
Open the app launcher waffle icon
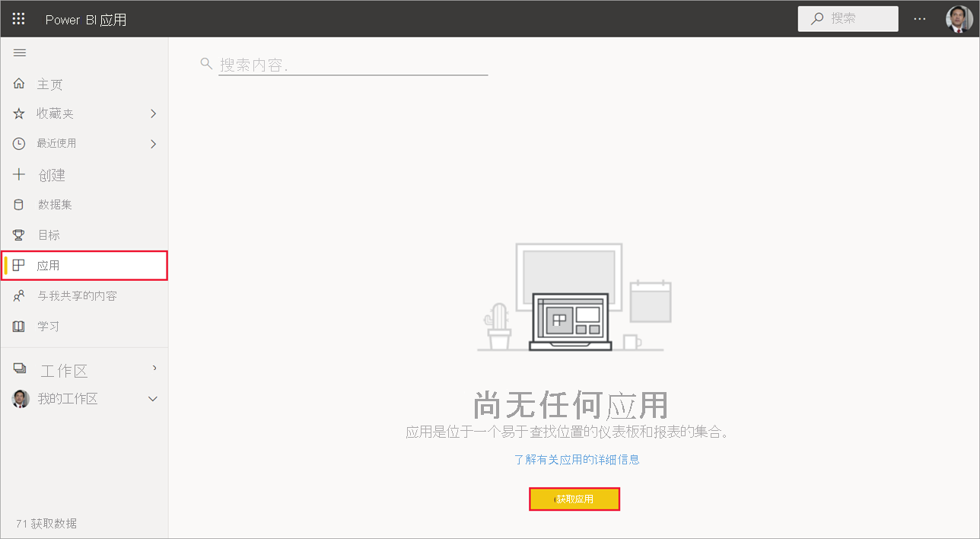tap(19, 19)
